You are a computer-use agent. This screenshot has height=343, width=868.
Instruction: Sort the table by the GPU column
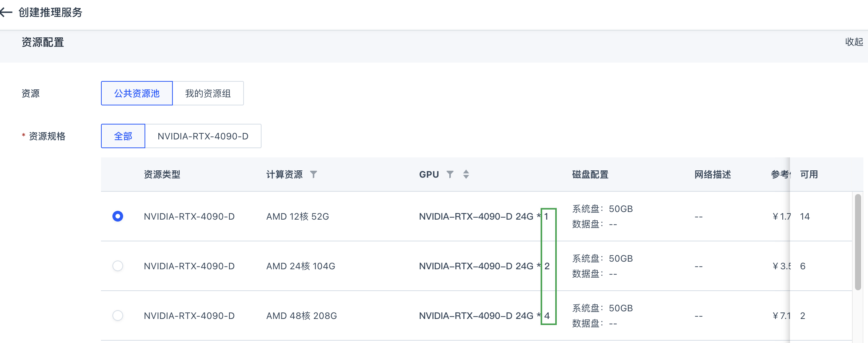click(x=466, y=175)
